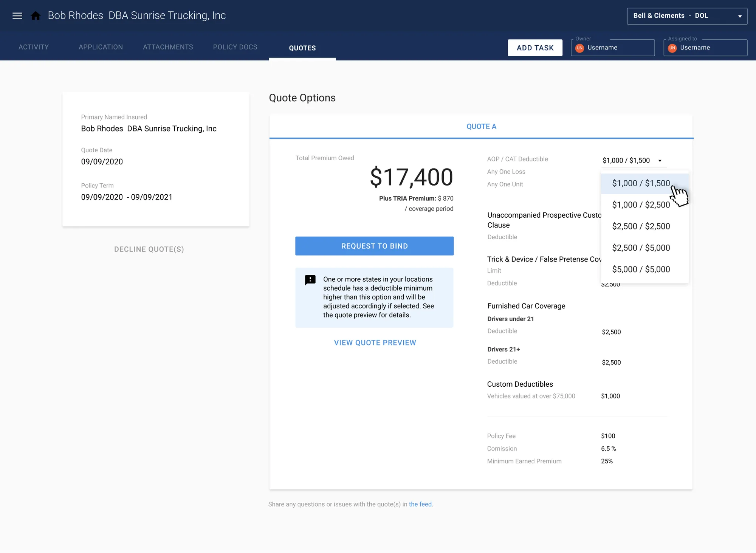Viewport: 756px width, 553px height.
Task: Select the $2,500 / $5,000 deductible option
Action: tap(644, 248)
